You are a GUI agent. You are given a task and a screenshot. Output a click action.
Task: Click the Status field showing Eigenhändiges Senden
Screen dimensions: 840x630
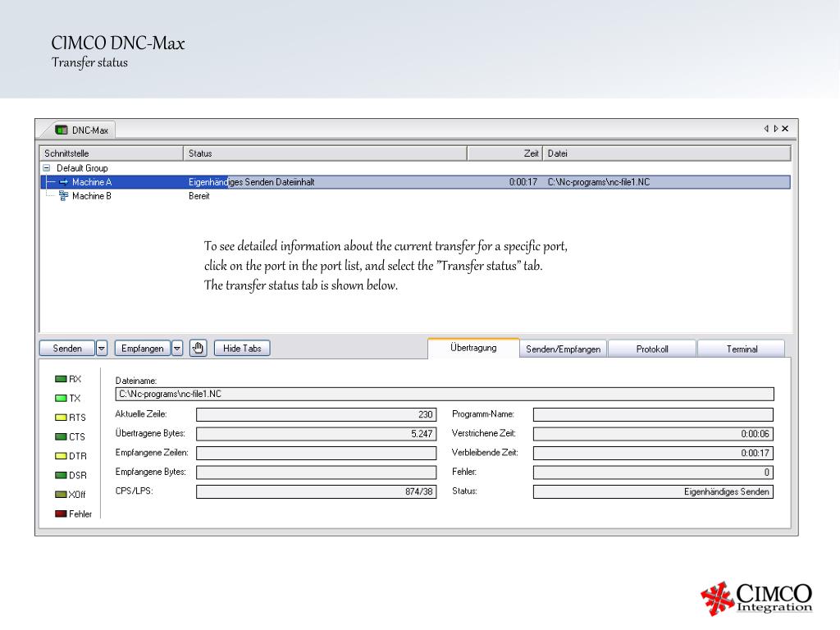coord(653,492)
